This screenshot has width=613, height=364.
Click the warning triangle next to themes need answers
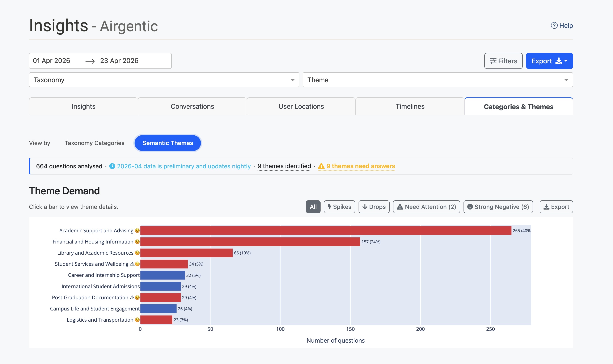321,166
